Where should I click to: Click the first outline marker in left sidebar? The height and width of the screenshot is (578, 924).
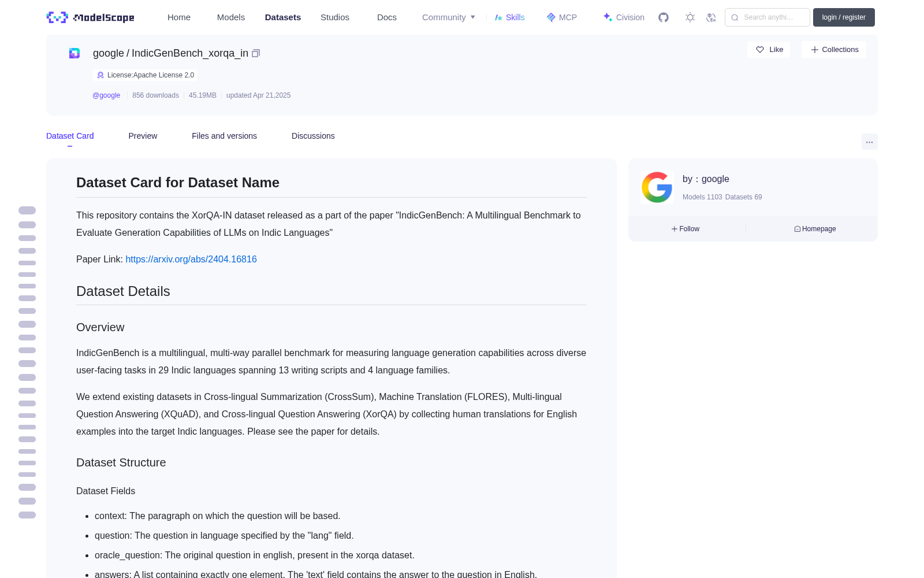click(x=27, y=210)
